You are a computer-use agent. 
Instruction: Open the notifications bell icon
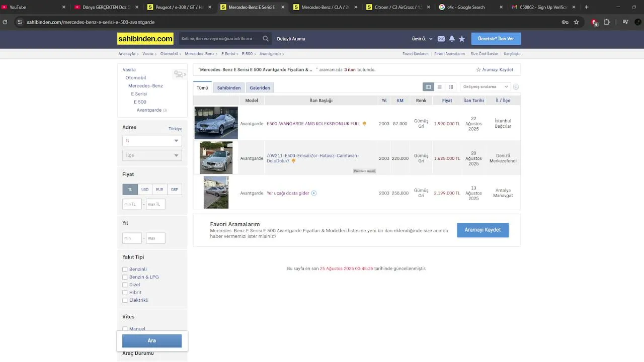[452, 39]
